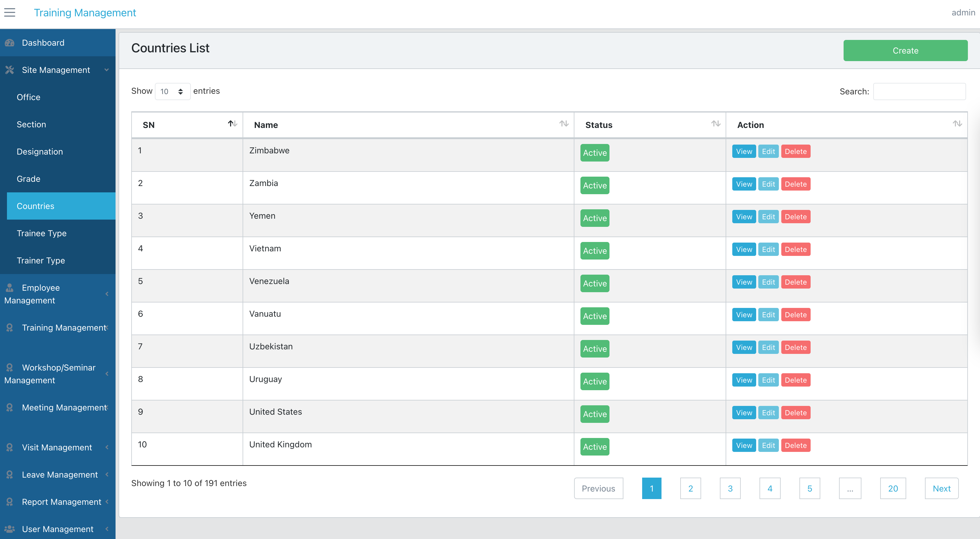Expand Meeting Management submenu chevron
The height and width of the screenshot is (539, 980).
point(108,407)
